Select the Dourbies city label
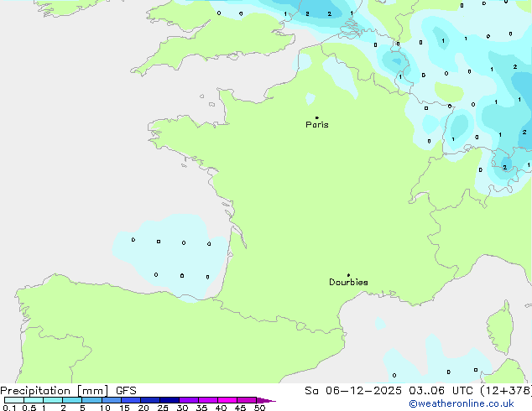The width and height of the screenshot is (532, 411). pyautogui.click(x=348, y=282)
